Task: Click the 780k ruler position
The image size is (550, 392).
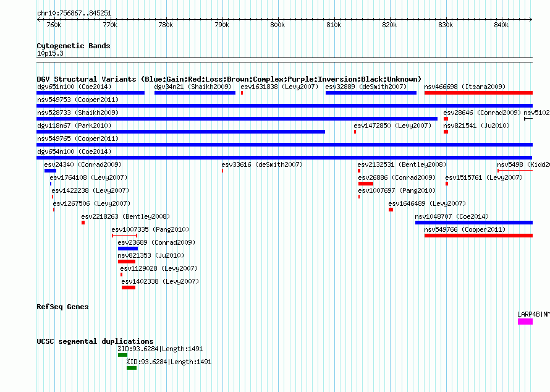Action: tap(166, 25)
